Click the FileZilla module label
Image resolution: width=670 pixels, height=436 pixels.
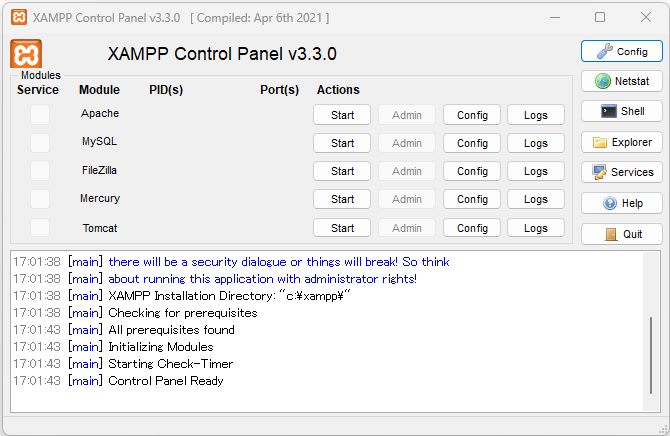[99, 170]
